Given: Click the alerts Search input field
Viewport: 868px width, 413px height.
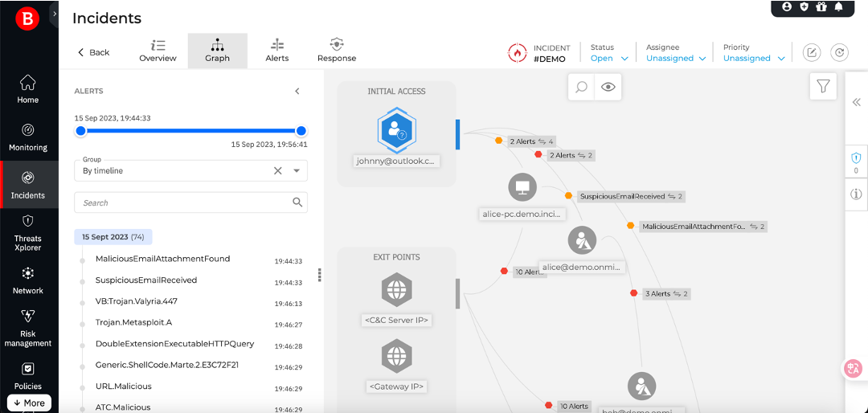Looking at the screenshot, I should point(185,202).
